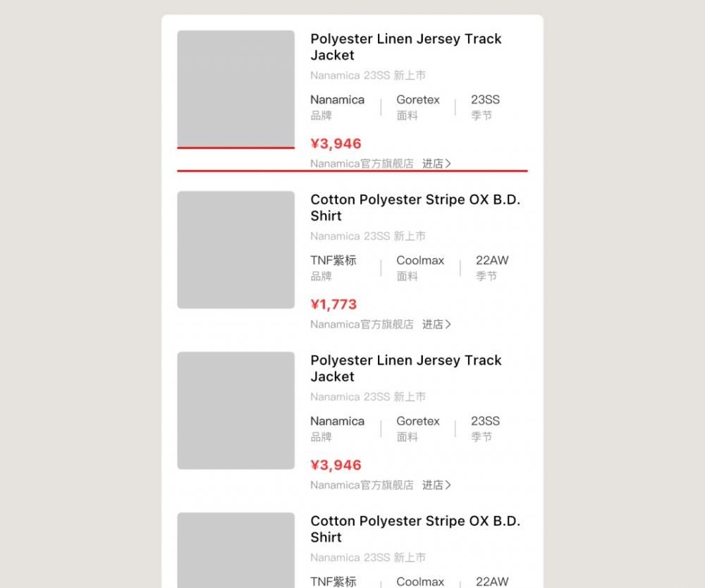Click the first ¥3,946 price
The height and width of the screenshot is (588, 705).
pos(336,144)
